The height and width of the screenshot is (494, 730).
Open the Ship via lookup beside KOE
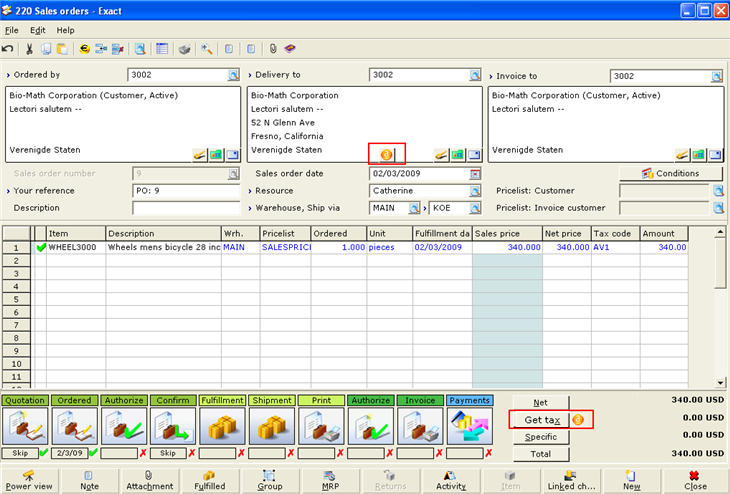[x=475, y=208]
